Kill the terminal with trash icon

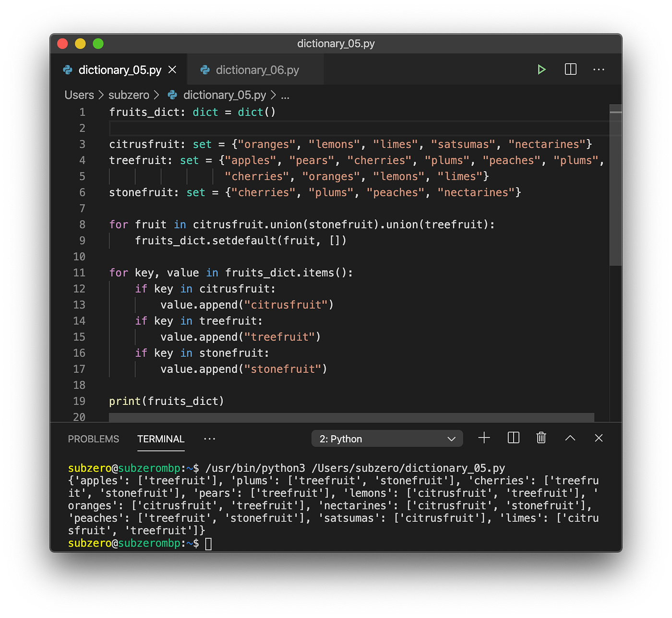541,438
